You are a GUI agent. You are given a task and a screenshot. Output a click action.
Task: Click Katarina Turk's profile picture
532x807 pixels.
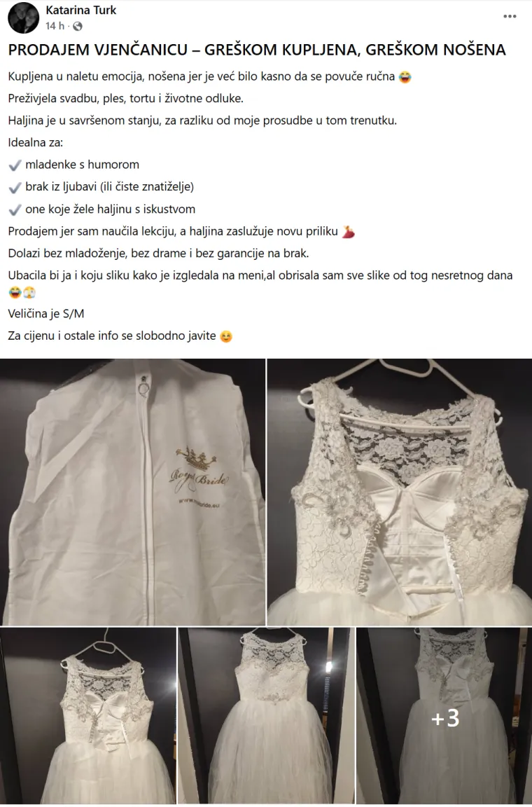[24, 18]
